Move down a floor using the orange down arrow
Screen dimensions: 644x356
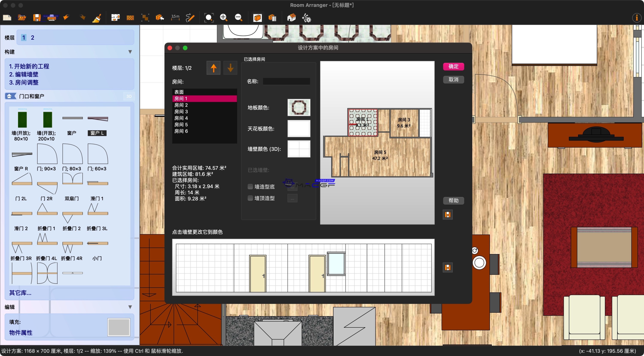click(230, 68)
